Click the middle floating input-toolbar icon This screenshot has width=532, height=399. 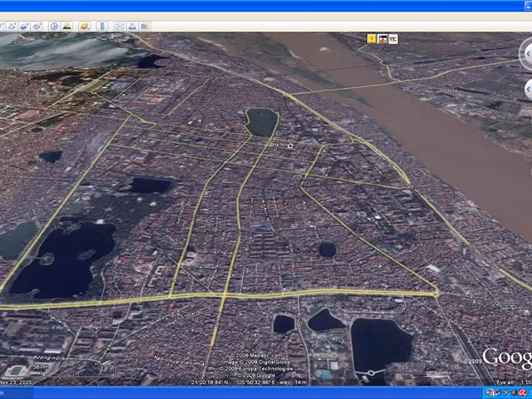pos(382,39)
